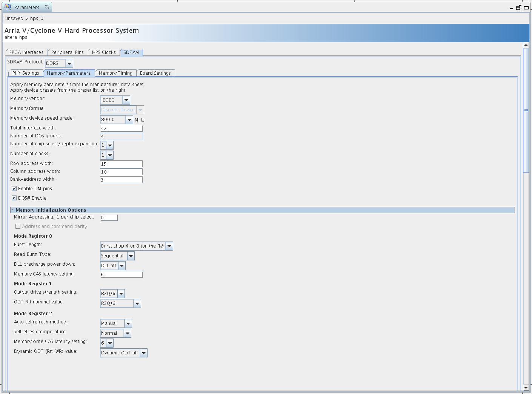The height and width of the screenshot is (394, 532).
Task: Switch to FPGA Interfaces tab
Action: pos(26,52)
